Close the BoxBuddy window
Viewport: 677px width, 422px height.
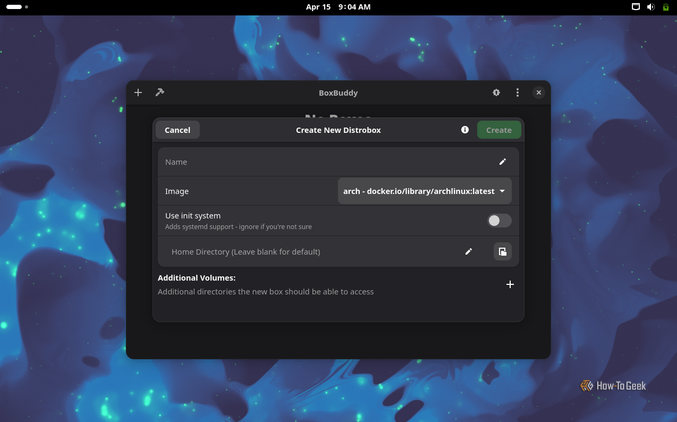[x=538, y=92]
